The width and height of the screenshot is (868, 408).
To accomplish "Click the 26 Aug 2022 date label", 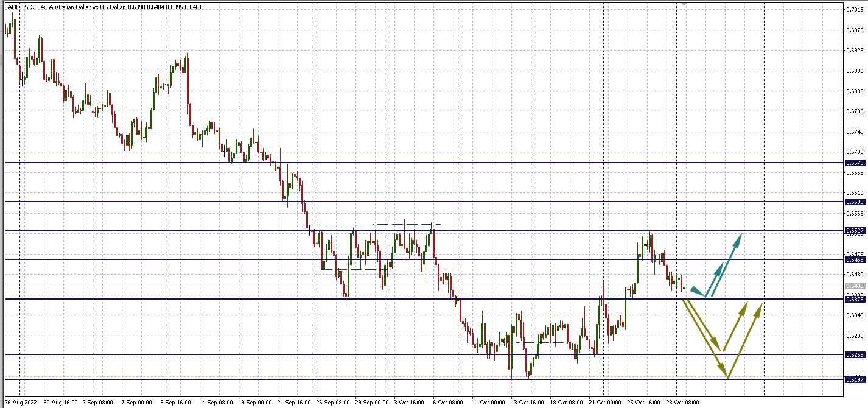I will coord(21,403).
